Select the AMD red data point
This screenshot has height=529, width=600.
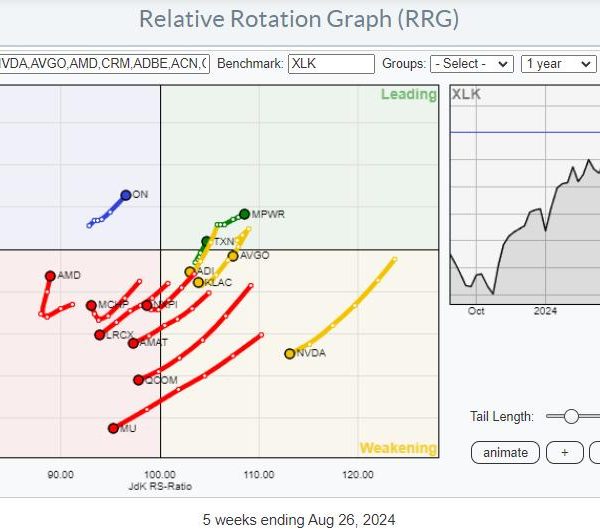pyautogui.click(x=50, y=276)
